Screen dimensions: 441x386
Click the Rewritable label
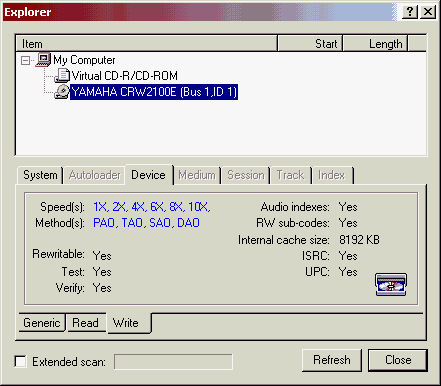59,254
